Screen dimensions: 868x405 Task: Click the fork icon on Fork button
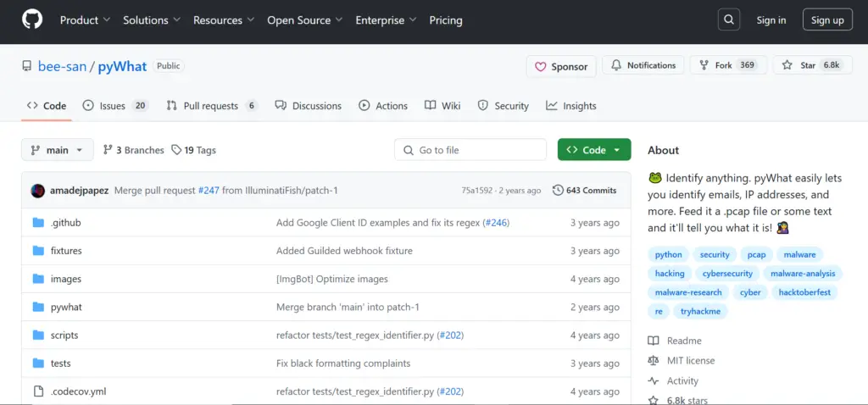point(704,65)
